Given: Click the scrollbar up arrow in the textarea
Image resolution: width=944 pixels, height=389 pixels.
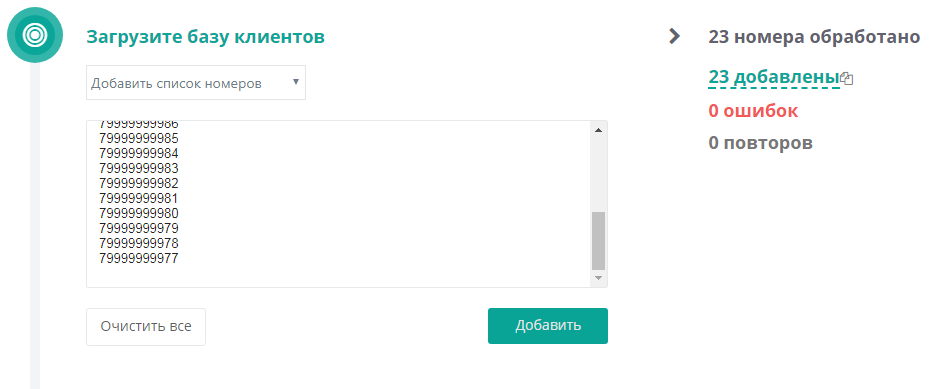Looking at the screenshot, I should (x=598, y=130).
